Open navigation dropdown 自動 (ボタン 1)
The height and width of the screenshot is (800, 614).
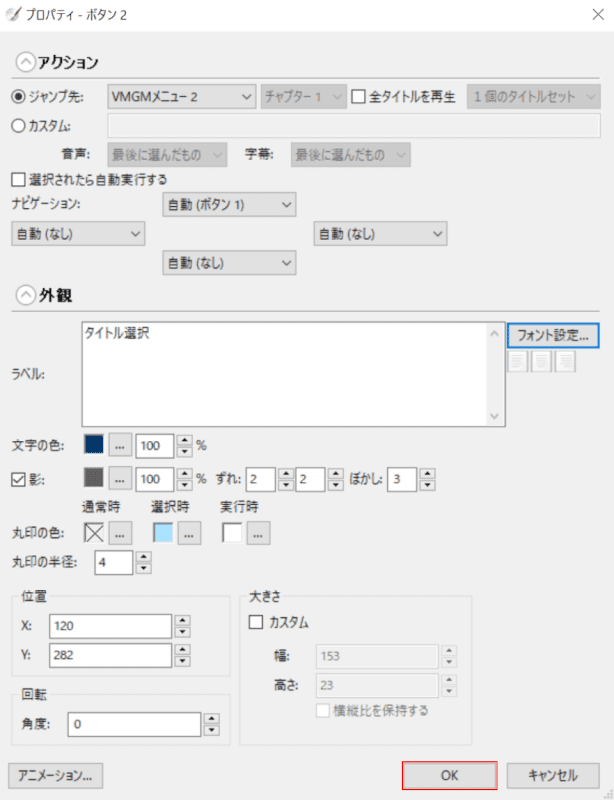coord(229,205)
